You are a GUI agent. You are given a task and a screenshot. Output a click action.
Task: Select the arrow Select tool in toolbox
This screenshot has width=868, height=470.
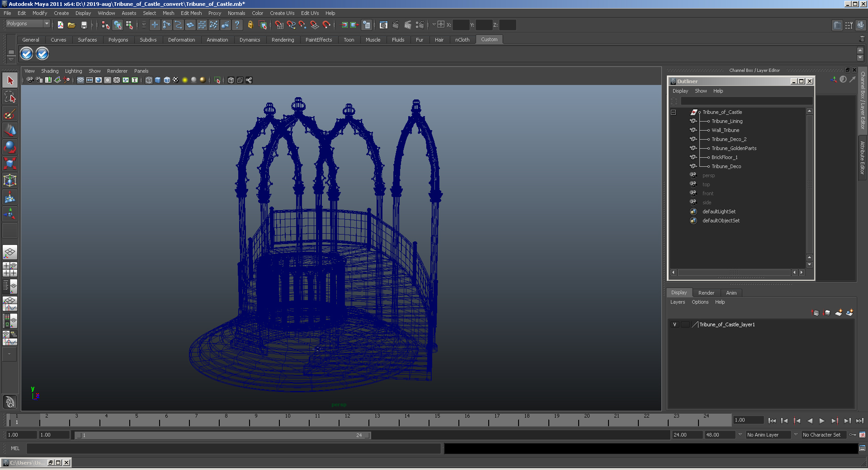[x=10, y=80]
